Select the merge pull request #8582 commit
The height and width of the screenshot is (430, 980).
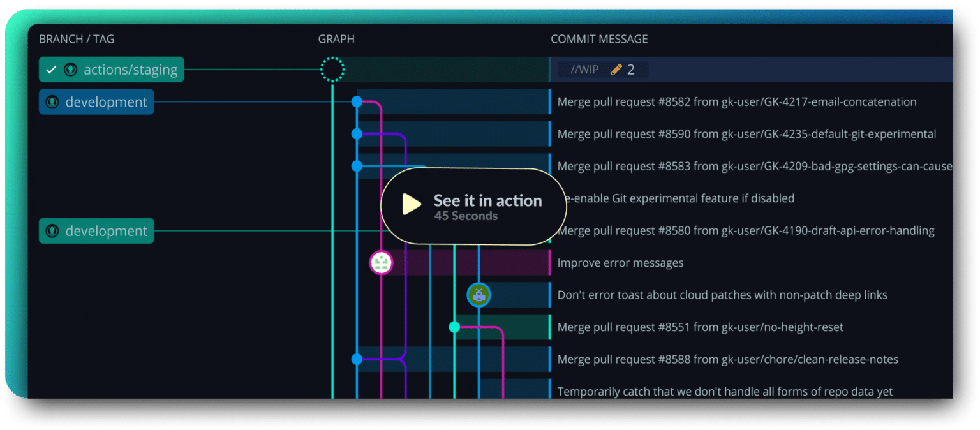point(736,102)
